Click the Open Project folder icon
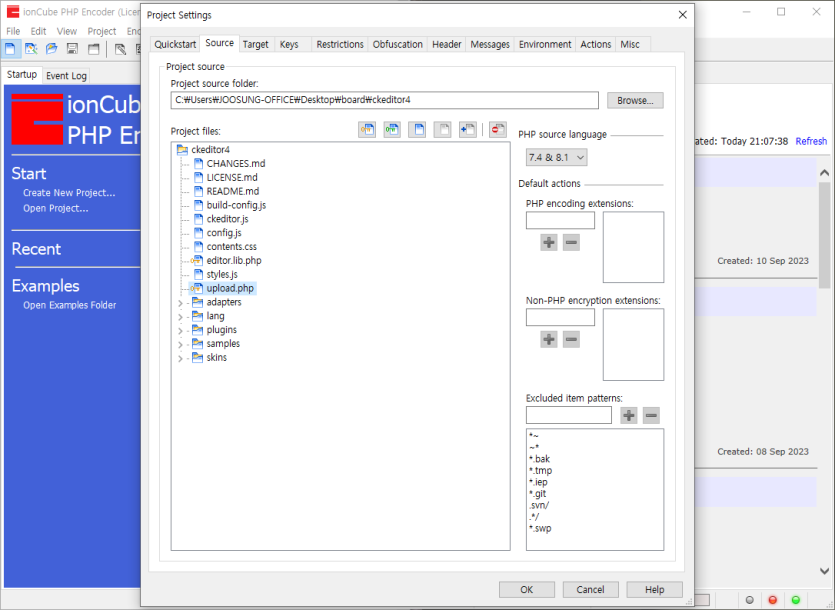835x610 pixels. click(52, 49)
